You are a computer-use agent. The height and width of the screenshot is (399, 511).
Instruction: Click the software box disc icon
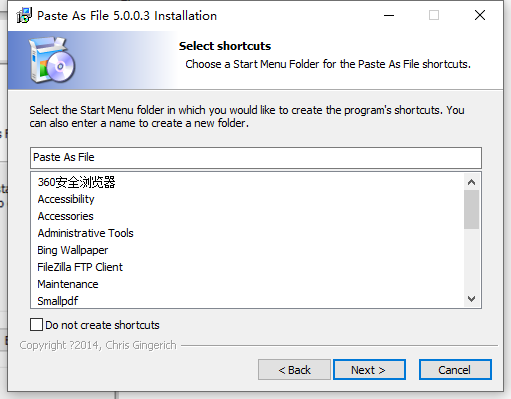point(52,60)
